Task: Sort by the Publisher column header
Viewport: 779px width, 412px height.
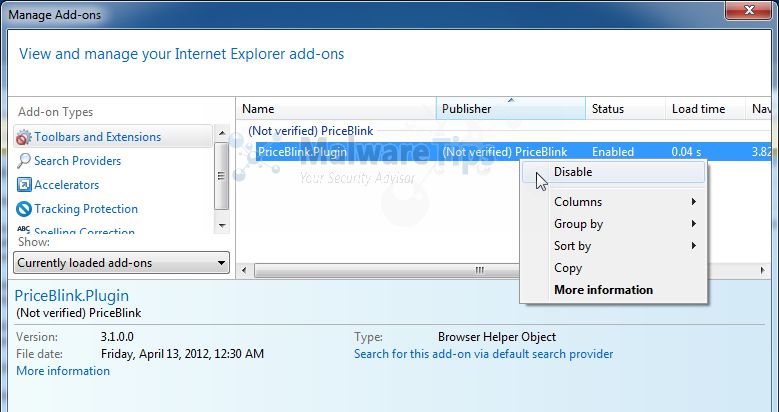Action: pyautogui.click(x=511, y=109)
